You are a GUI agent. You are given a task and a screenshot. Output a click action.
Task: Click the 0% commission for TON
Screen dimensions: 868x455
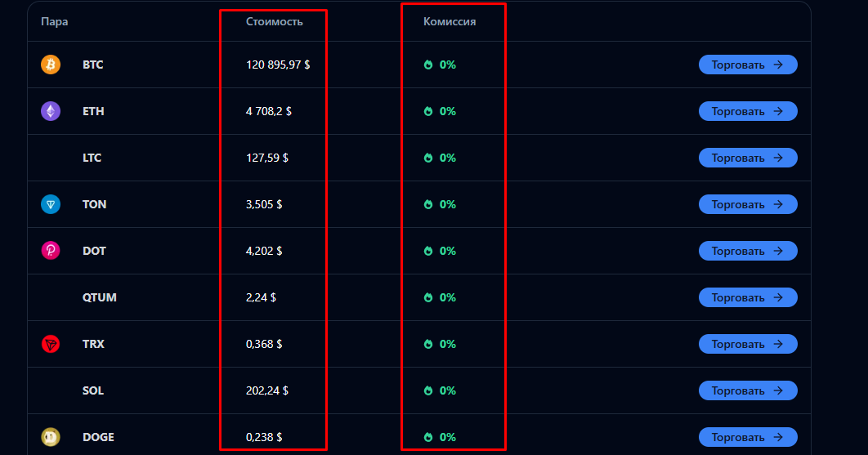click(x=448, y=204)
